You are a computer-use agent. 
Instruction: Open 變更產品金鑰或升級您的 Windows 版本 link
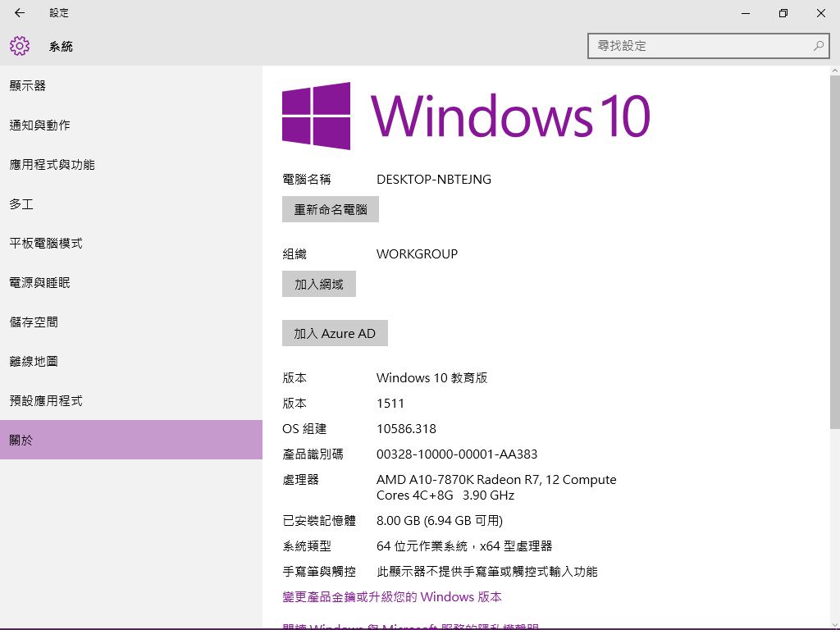click(391, 597)
